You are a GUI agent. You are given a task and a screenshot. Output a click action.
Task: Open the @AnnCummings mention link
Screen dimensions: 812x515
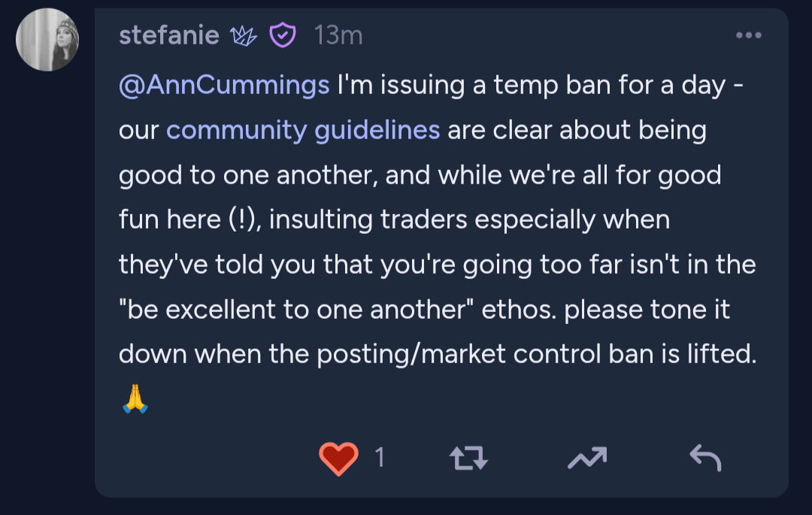224,86
